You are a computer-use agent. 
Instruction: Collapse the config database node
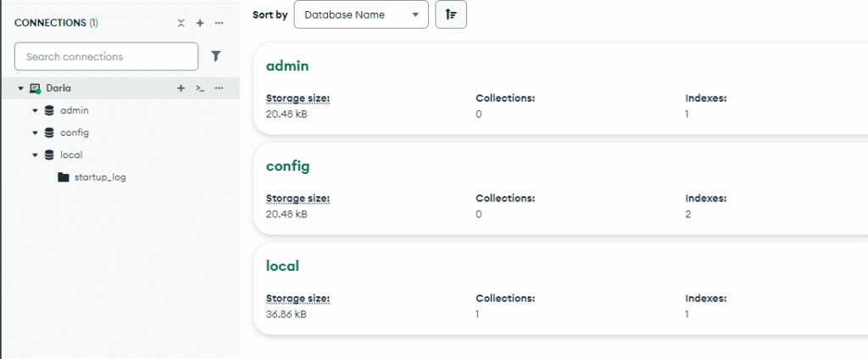(35, 132)
